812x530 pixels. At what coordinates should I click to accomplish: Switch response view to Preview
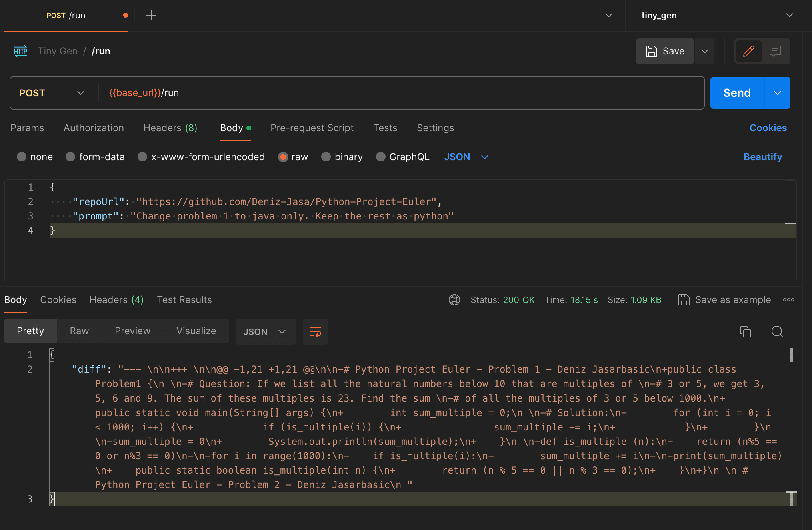(x=132, y=331)
